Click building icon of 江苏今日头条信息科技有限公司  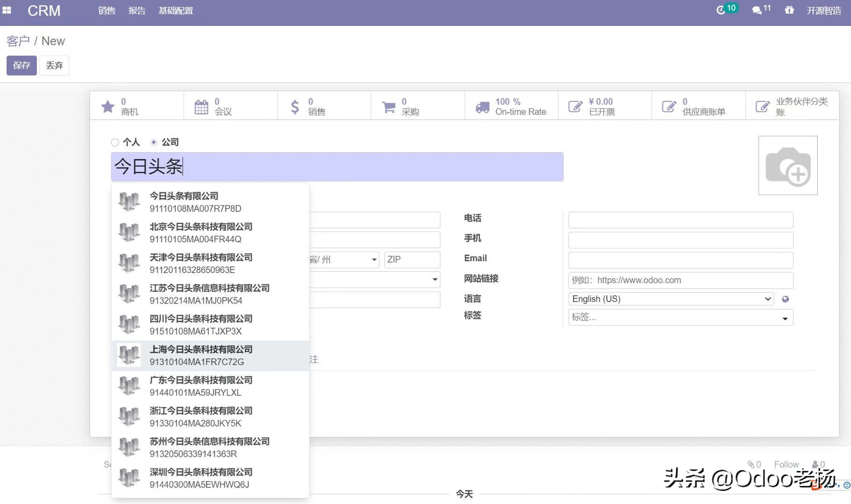129,294
